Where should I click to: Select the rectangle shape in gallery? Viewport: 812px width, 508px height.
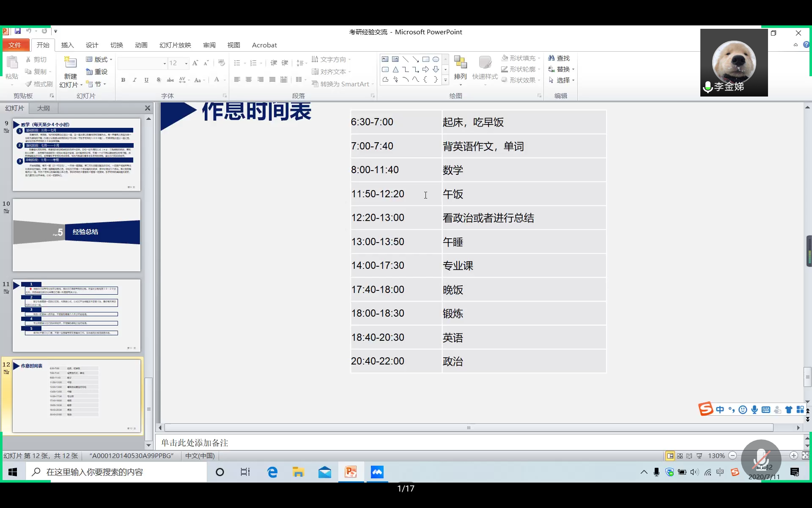[425, 59]
